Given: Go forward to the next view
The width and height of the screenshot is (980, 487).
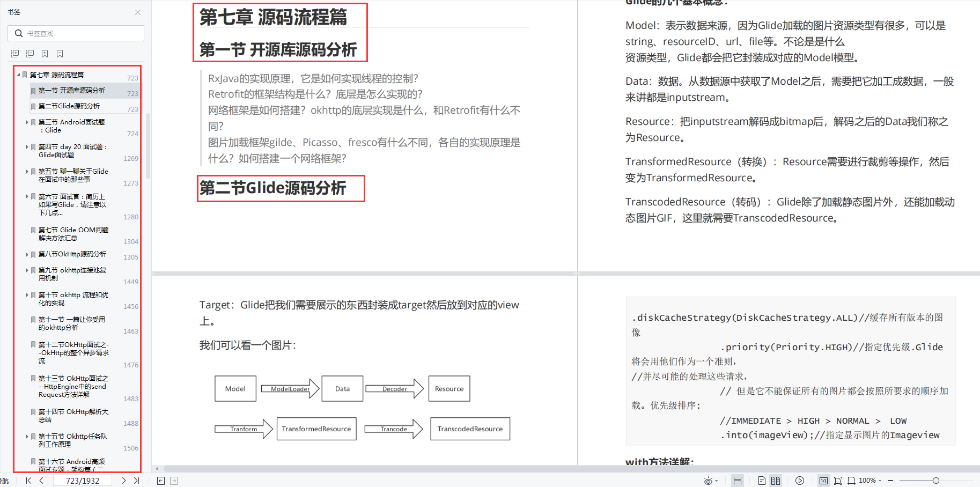Looking at the screenshot, I should point(174,481).
